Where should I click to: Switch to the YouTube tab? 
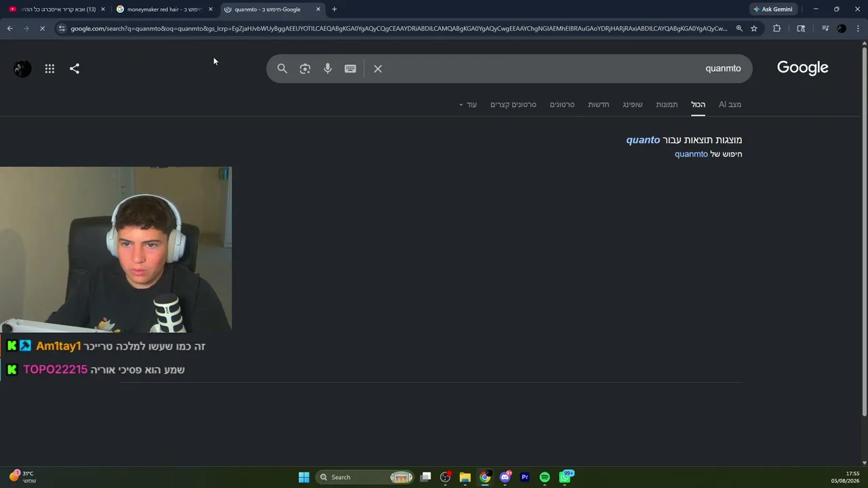(x=57, y=9)
